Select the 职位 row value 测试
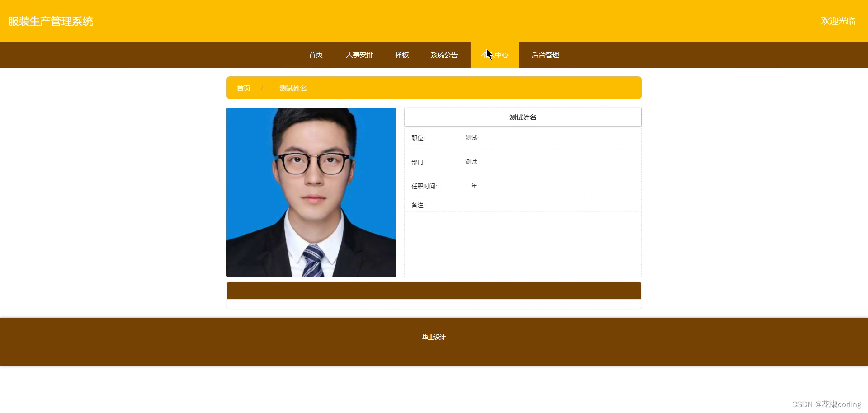 coord(471,137)
